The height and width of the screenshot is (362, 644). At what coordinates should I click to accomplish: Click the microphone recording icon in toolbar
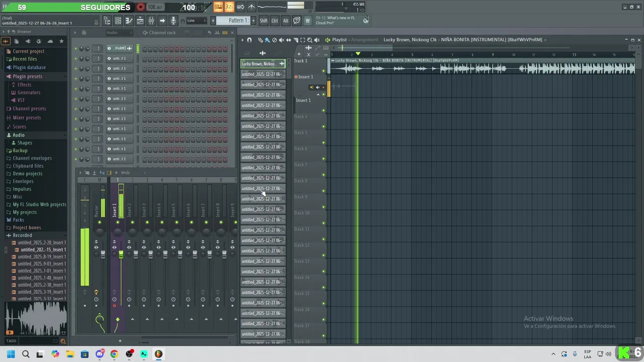[x=173, y=21]
